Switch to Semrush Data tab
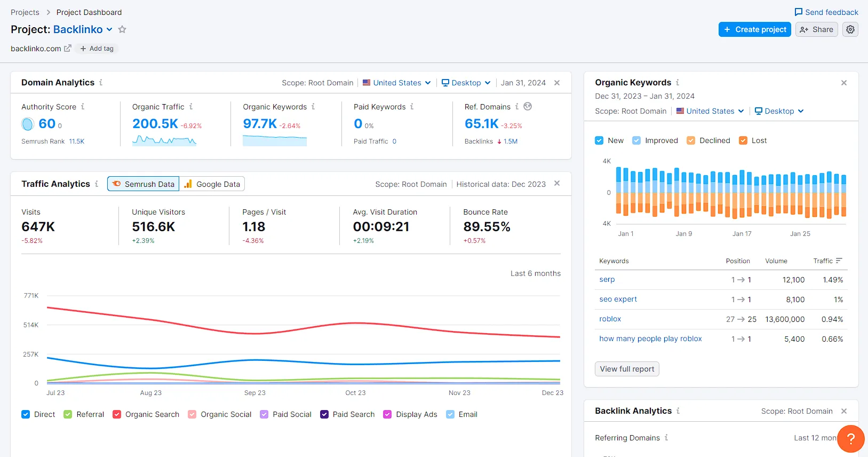The height and width of the screenshot is (457, 868). pos(144,184)
